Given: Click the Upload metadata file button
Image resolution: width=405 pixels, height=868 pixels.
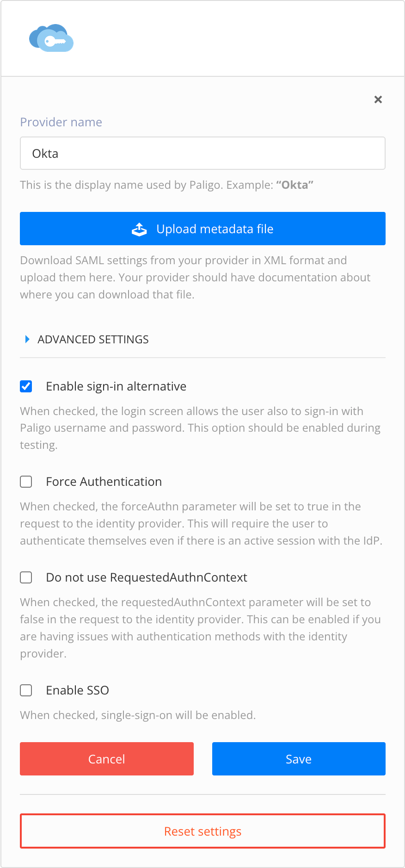Looking at the screenshot, I should 202,229.
